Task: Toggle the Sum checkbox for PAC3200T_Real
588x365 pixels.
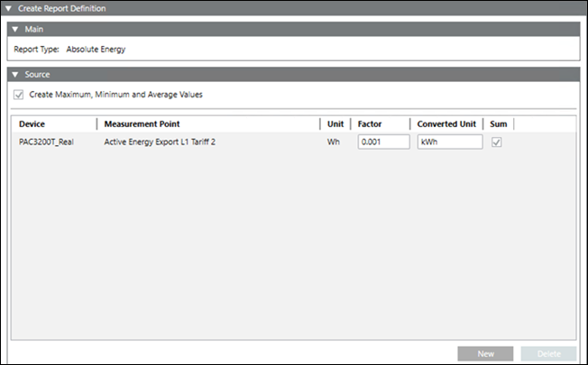Action: pos(496,142)
